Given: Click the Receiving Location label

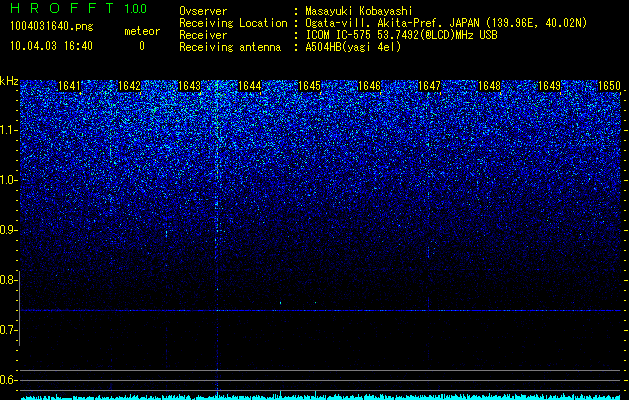Looking at the screenshot, I should [x=233, y=23].
